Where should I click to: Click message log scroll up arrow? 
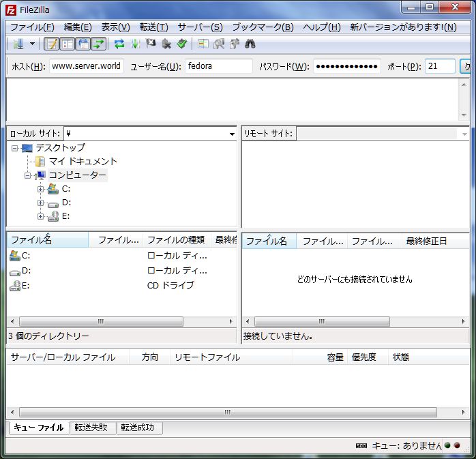pos(464,85)
